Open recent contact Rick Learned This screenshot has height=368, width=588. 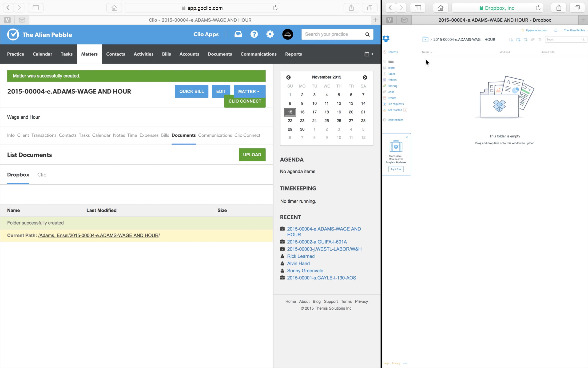click(301, 256)
